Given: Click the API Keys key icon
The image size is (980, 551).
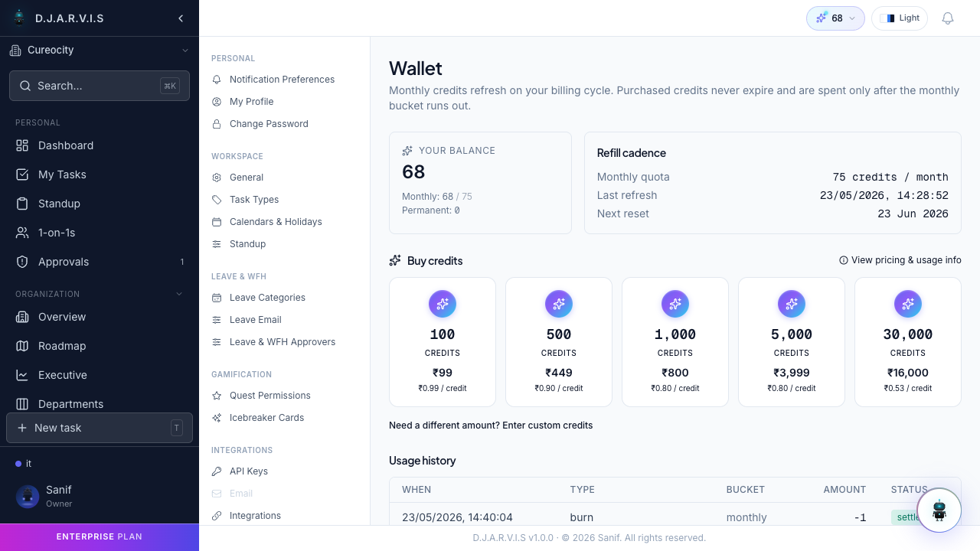Looking at the screenshot, I should 217,471.
